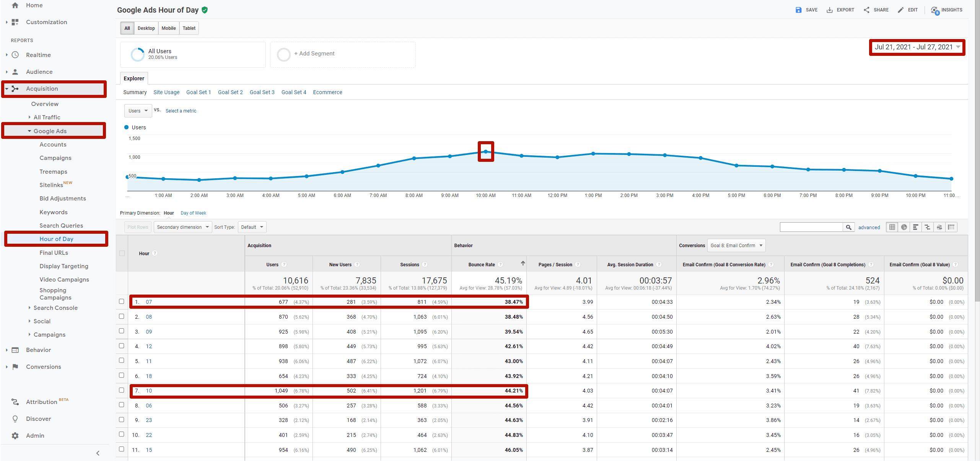Image resolution: width=980 pixels, height=461 pixels.
Task: Click the 10:00 AM data point on chart
Action: 486,152
